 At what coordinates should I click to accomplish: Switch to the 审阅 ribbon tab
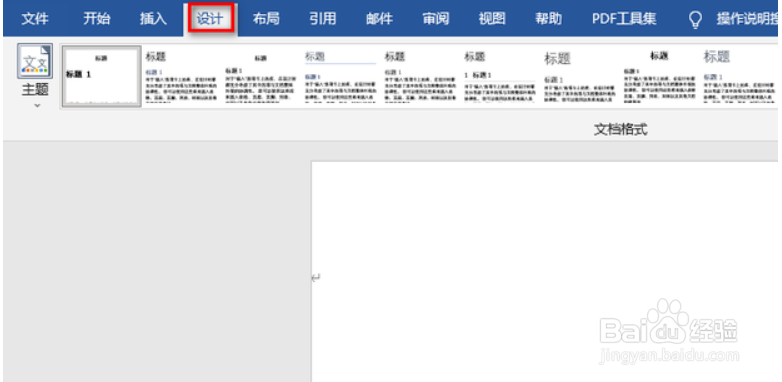tap(435, 19)
